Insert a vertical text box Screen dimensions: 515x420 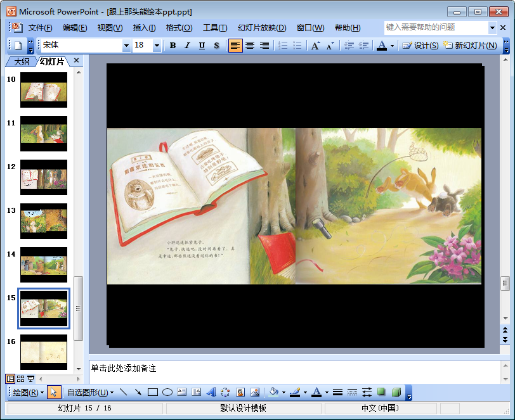coord(197,392)
